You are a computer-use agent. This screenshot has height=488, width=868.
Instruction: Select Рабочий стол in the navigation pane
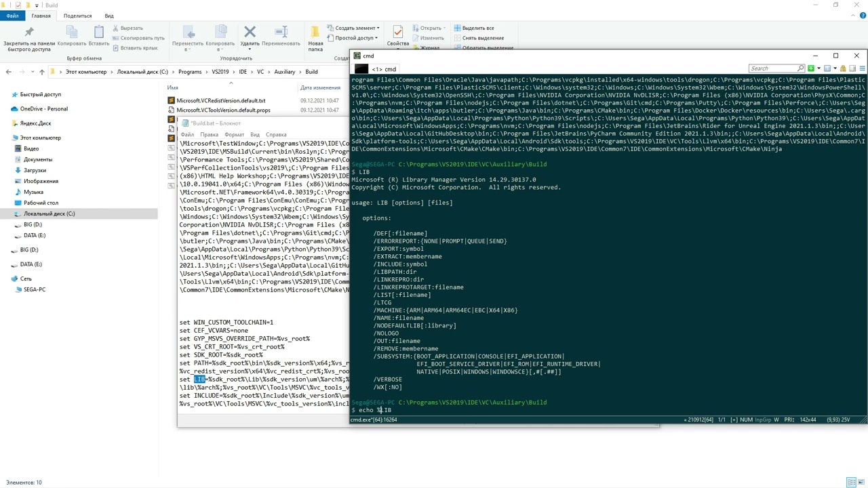click(41, 203)
